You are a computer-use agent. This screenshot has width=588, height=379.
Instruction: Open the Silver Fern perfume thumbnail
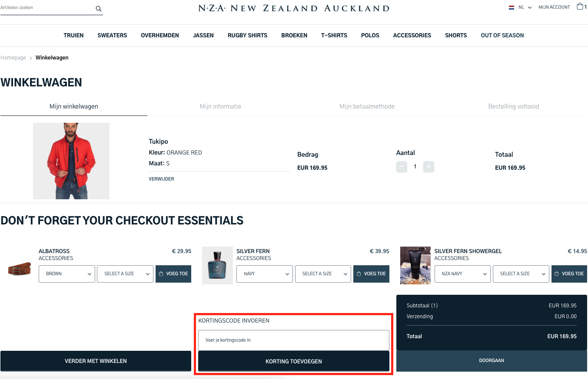tap(217, 266)
